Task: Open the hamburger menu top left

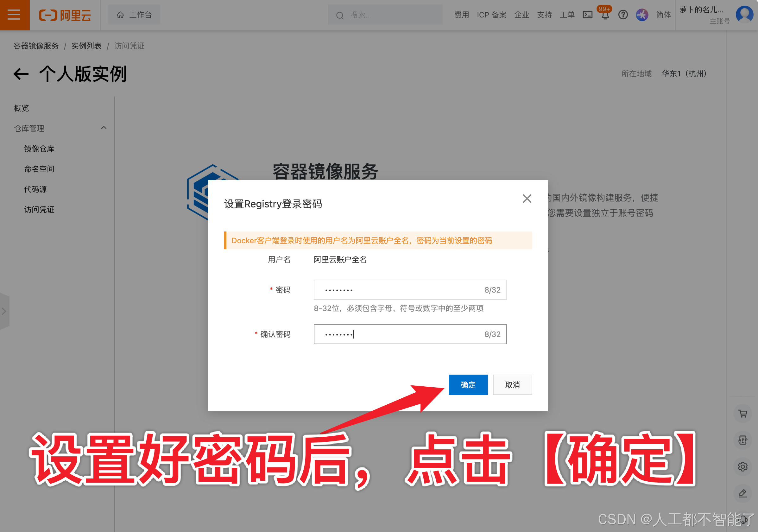Action: pos(14,15)
